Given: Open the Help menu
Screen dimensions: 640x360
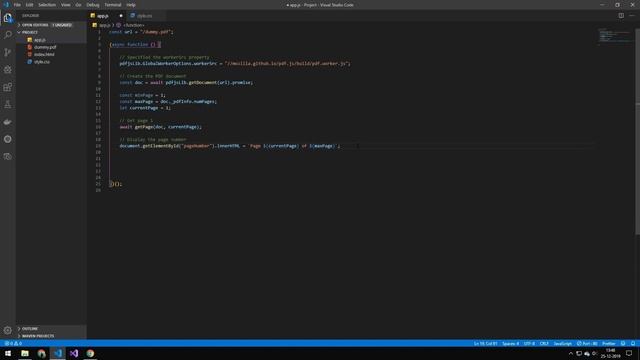Looking at the screenshot, I should click(x=131, y=5).
